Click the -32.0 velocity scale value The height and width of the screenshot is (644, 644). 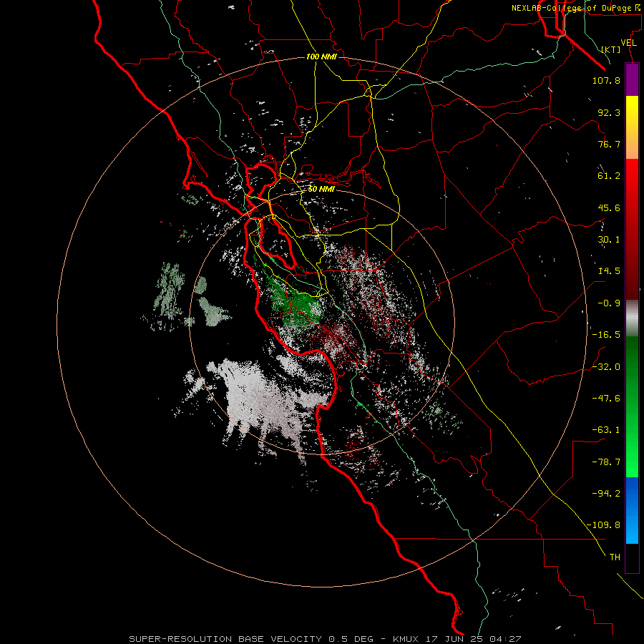tap(606, 367)
